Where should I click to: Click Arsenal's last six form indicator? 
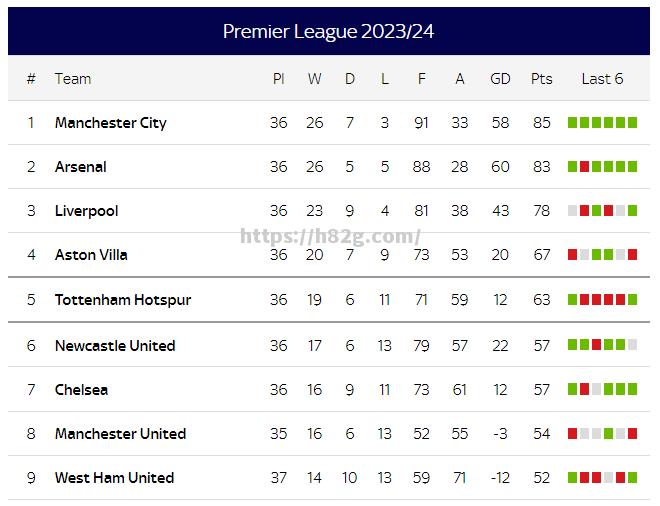coord(602,167)
